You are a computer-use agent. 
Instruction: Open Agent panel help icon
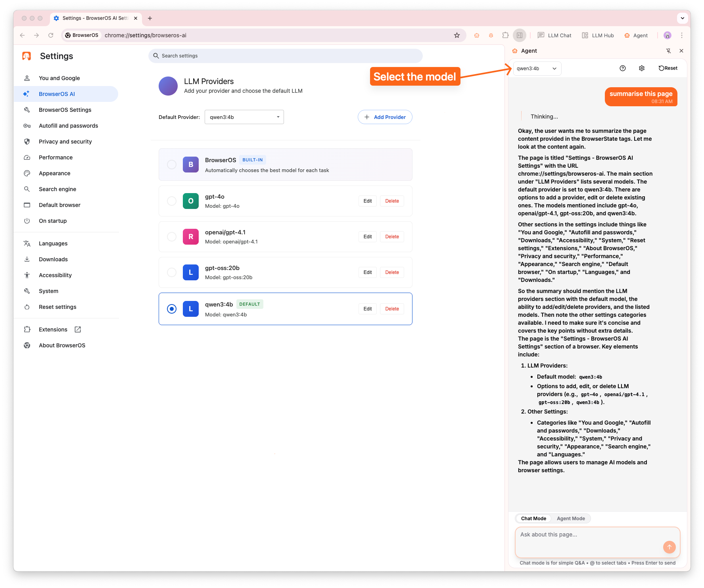(x=623, y=68)
